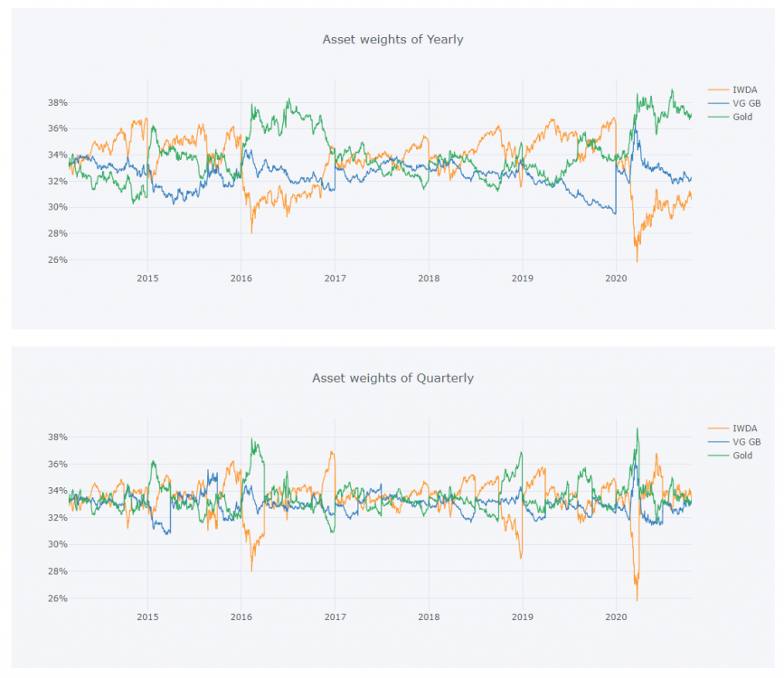The width and height of the screenshot is (784, 678).
Task: Select 26% y-axis label on Yearly chart
Action: tap(57, 260)
